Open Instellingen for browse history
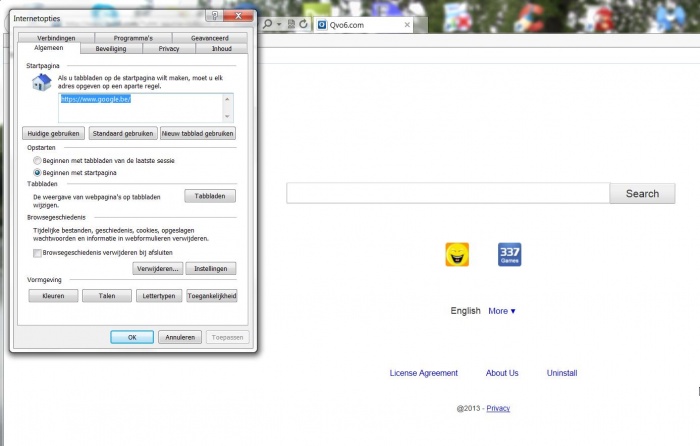 (211, 269)
